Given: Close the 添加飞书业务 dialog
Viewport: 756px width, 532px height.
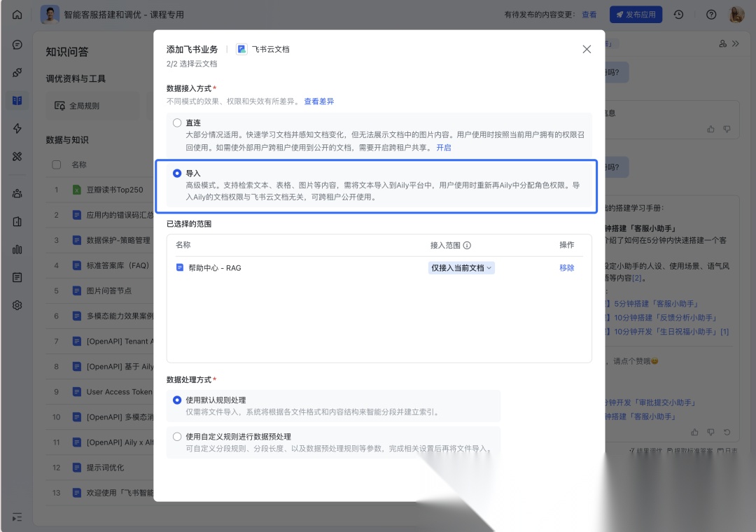Looking at the screenshot, I should coord(587,49).
